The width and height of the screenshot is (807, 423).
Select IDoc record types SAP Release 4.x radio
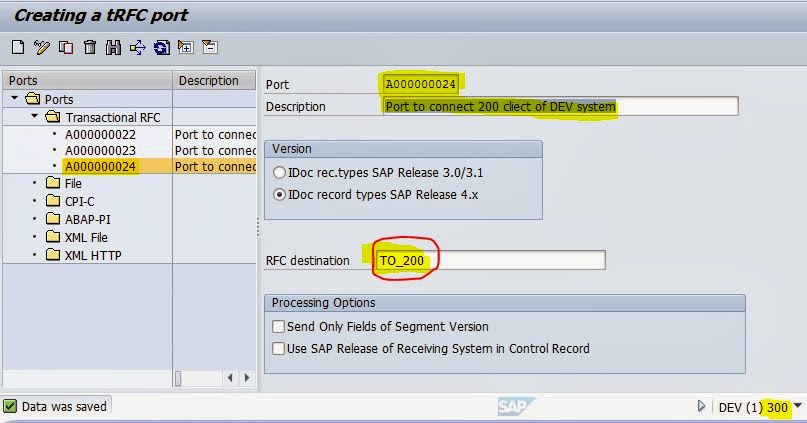click(x=279, y=195)
